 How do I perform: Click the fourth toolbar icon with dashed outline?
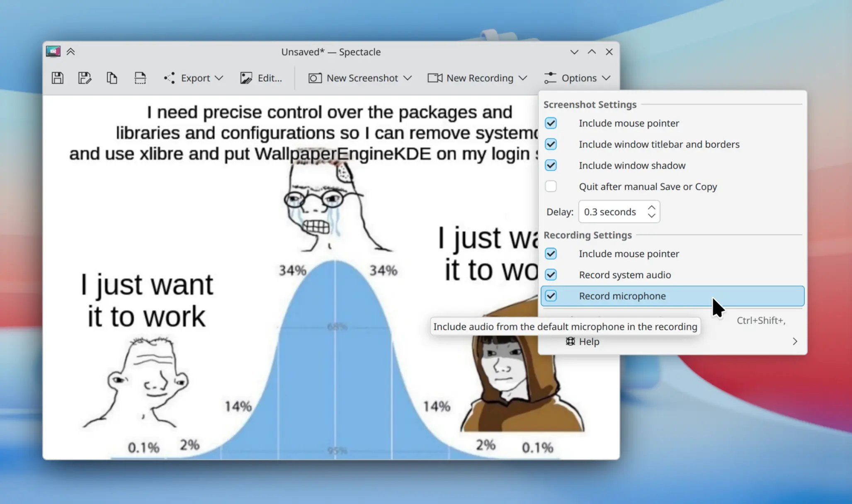point(140,78)
